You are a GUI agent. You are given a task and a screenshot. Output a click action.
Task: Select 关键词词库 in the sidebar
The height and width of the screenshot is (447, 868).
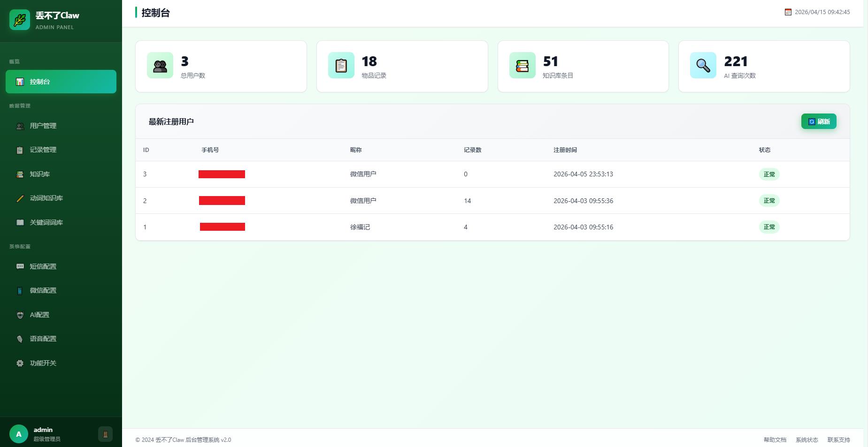tap(46, 222)
